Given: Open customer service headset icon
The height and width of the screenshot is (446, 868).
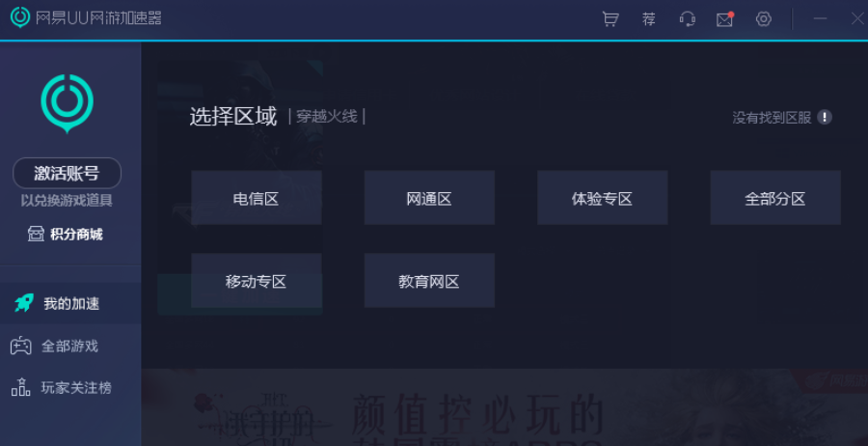Looking at the screenshot, I should (687, 19).
